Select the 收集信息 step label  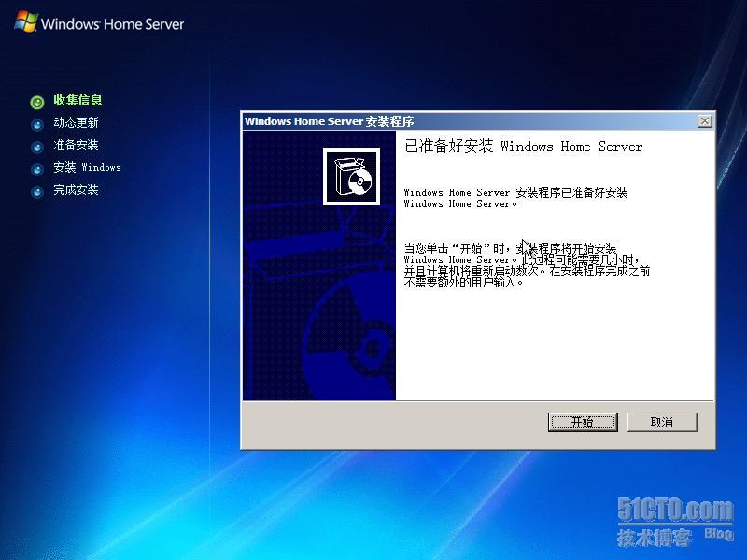point(78,100)
